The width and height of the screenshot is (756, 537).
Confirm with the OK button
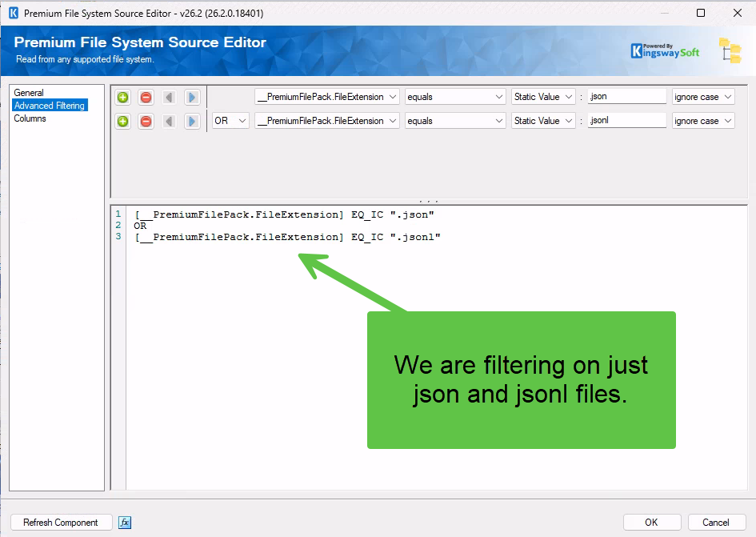(x=652, y=522)
